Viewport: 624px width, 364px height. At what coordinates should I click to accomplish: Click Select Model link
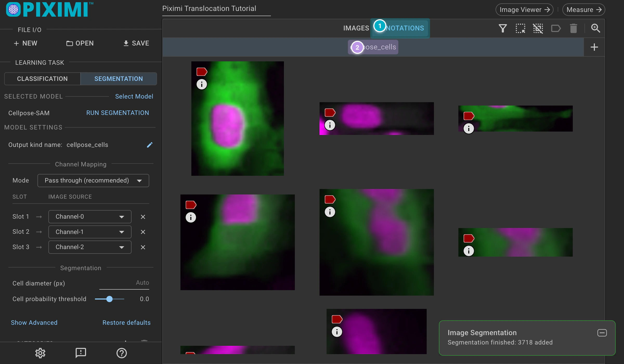pos(134,96)
